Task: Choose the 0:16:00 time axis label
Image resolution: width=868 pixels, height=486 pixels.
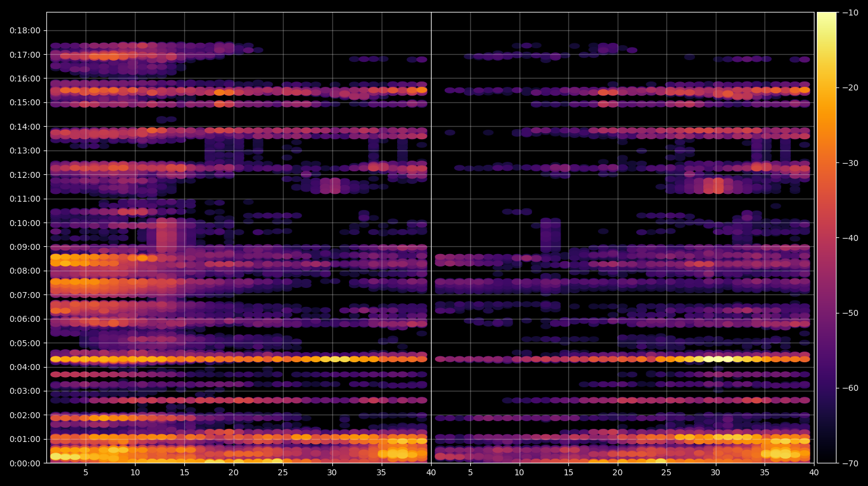Action: coord(25,79)
